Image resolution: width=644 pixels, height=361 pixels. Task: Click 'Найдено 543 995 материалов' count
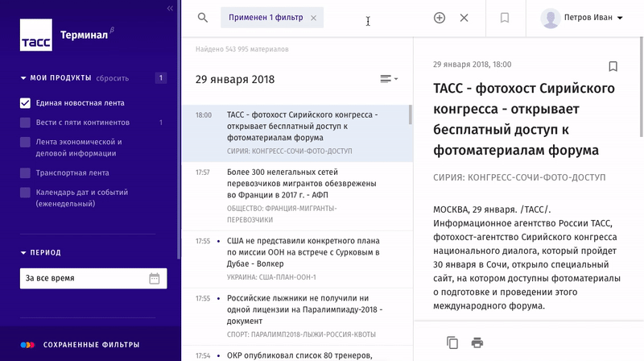pyautogui.click(x=242, y=49)
